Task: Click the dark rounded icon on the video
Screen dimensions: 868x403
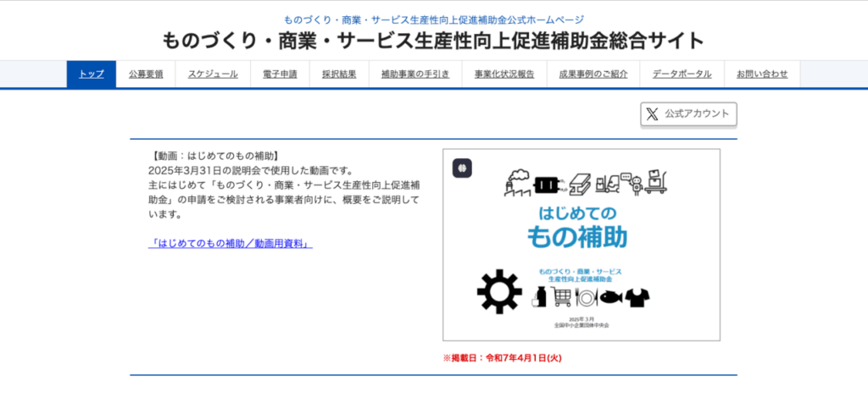Action: [x=462, y=168]
